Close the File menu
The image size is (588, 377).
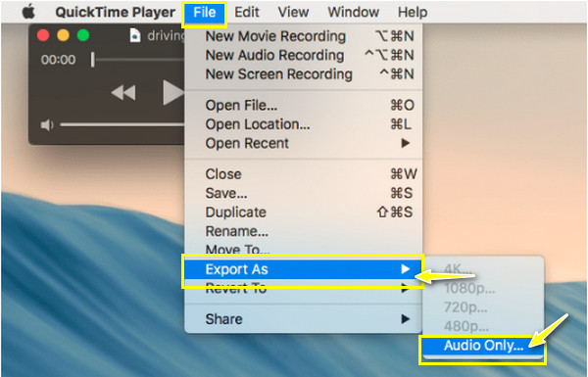[x=205, y=13]
